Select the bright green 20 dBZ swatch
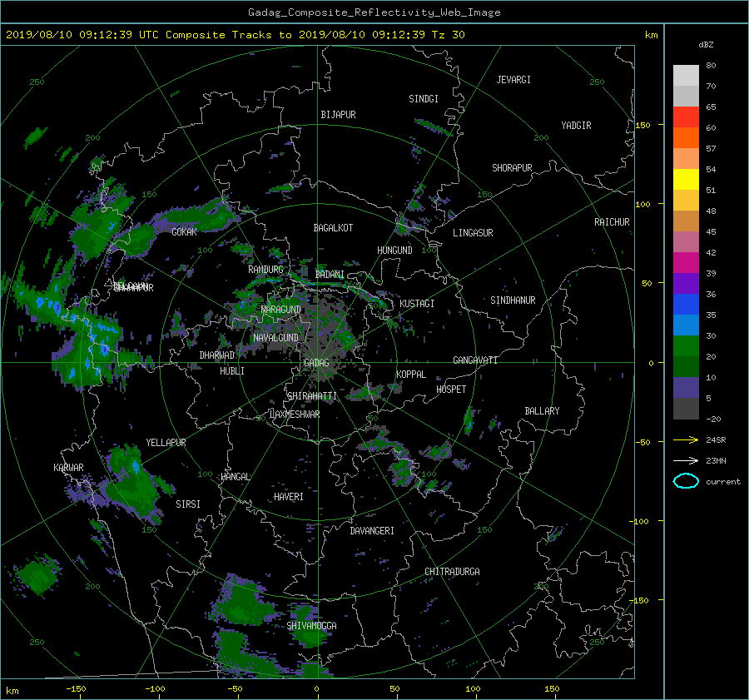 pyautogui.click(x=686, y=346)
